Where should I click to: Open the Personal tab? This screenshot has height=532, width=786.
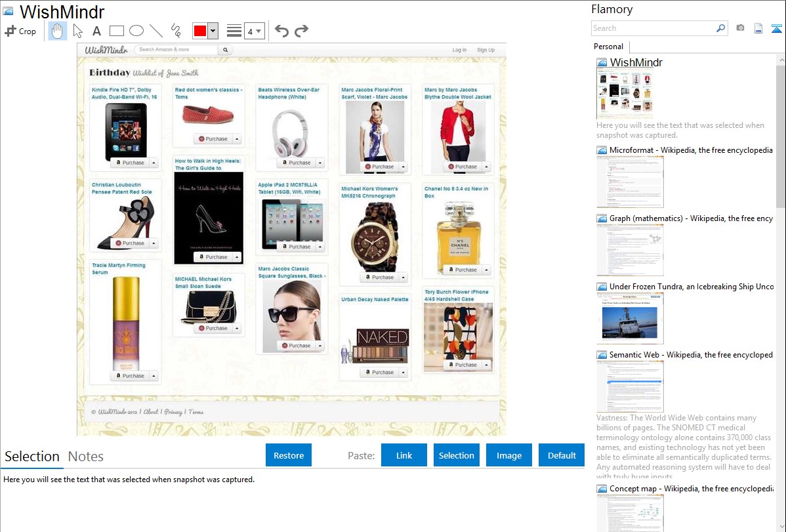tap(608, 47)
